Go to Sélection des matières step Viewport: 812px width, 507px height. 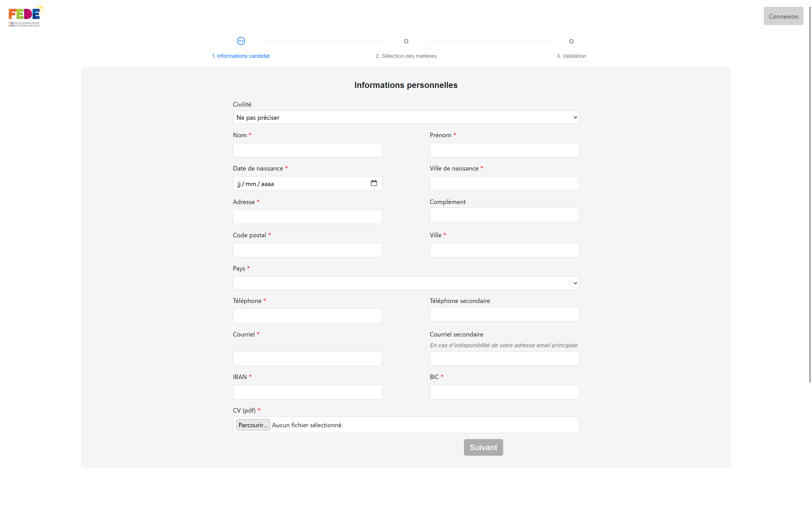(x=406, y=56)
